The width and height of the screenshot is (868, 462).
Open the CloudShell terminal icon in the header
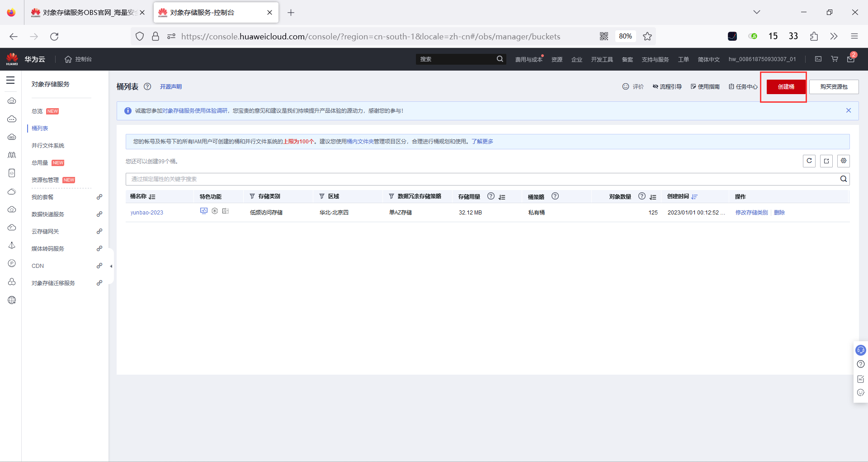click(818, 59)
